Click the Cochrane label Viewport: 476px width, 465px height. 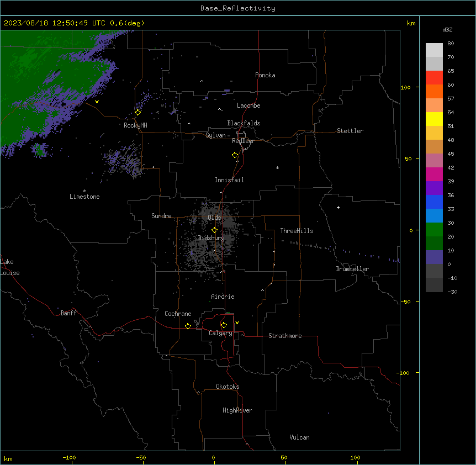pyautogui.click(x=178, y=314)
